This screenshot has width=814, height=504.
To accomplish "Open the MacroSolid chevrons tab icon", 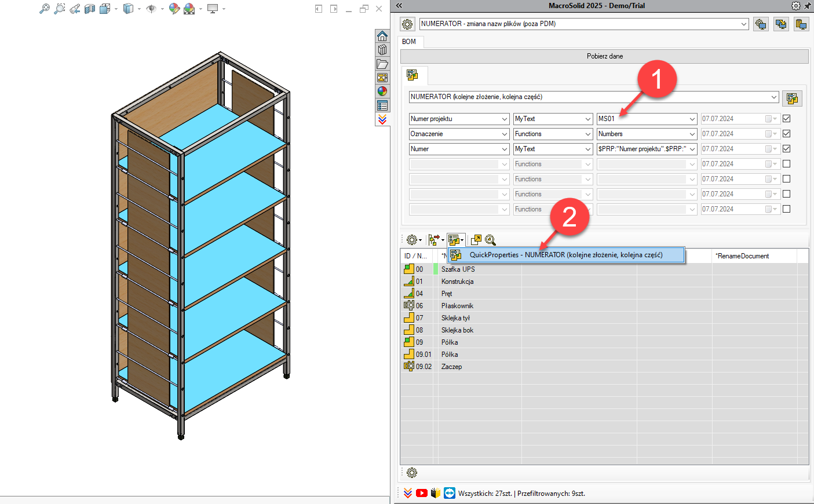I will 382,119.
